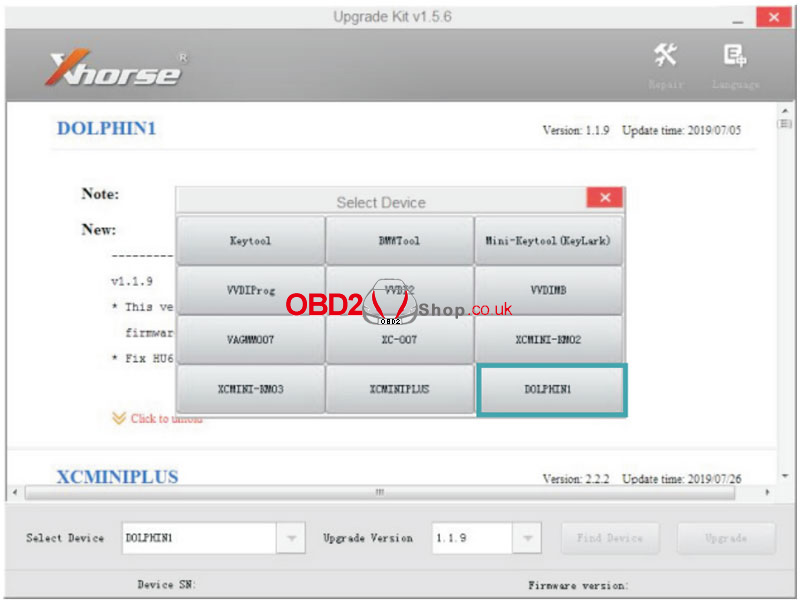Choose VVDIProg device button

click(x=251, y=290)
